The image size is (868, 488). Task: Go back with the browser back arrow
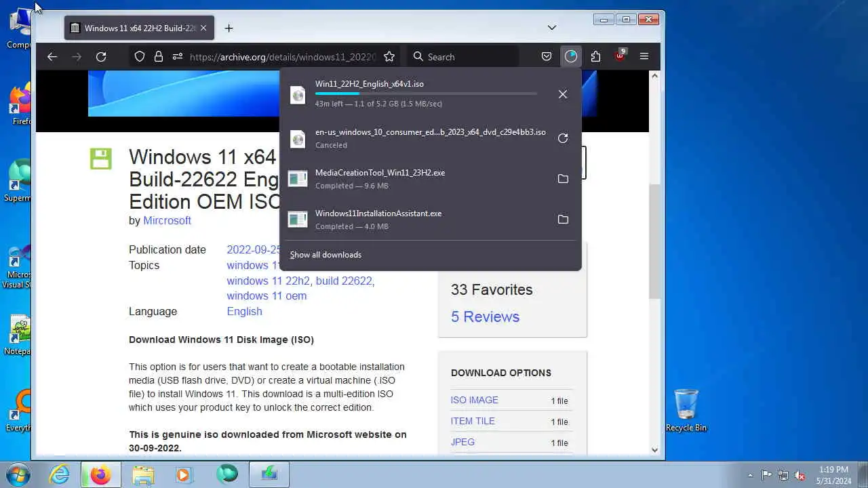click(x=52, y=57)
